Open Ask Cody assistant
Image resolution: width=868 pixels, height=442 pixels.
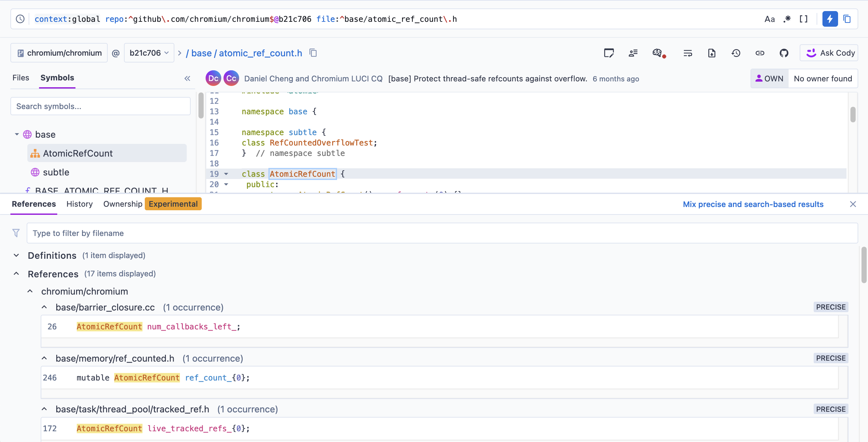(x=829, y=53)
